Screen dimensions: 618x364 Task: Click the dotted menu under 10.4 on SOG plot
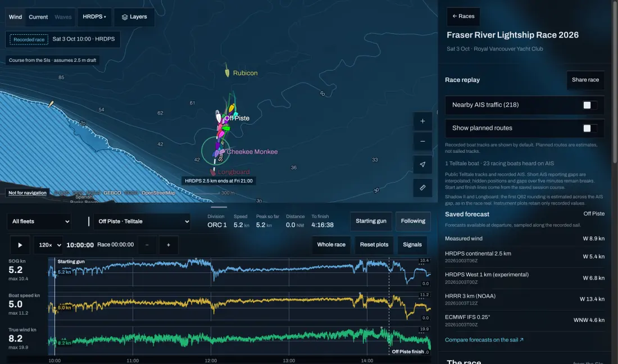pyautogui.click(x=421, y=265)
